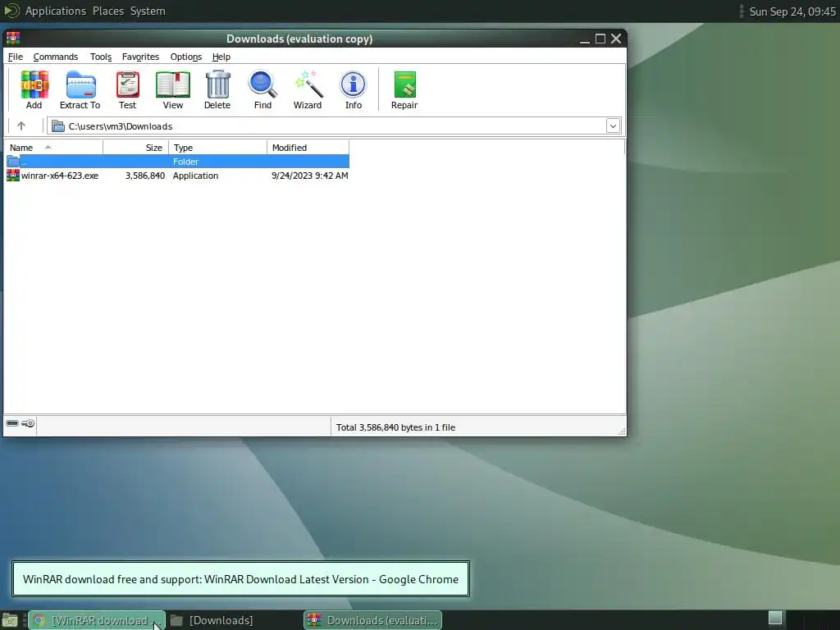Click the drive icon in status bar
Viewport: 840px width, 630px height.
pyautogui.click(x=12, y=423)
